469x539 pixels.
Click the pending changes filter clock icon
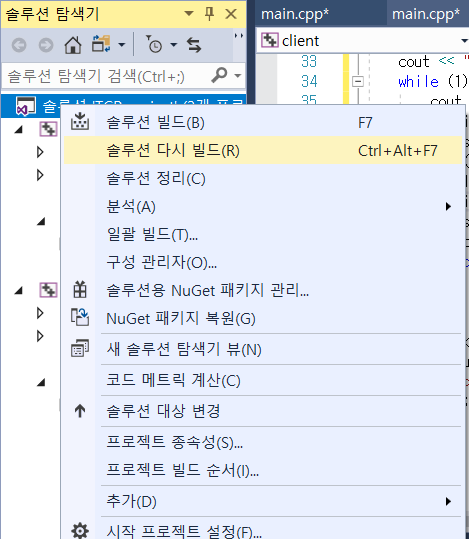154,44
